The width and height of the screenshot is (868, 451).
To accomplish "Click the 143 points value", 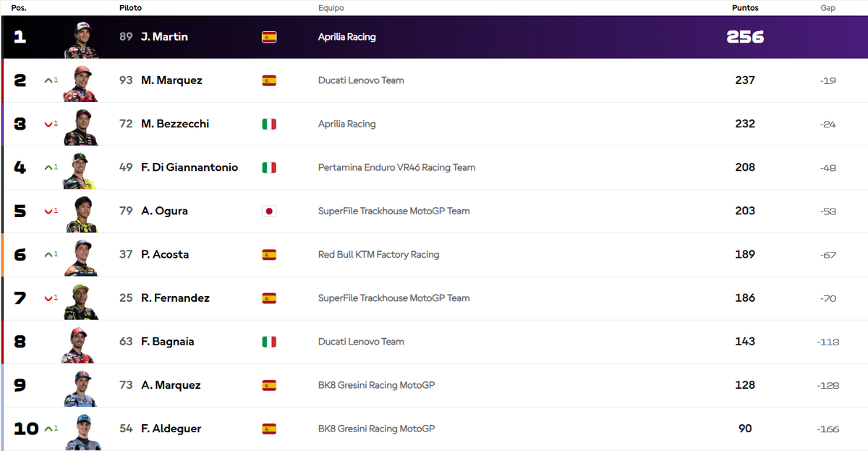I will tap(745, 342).
